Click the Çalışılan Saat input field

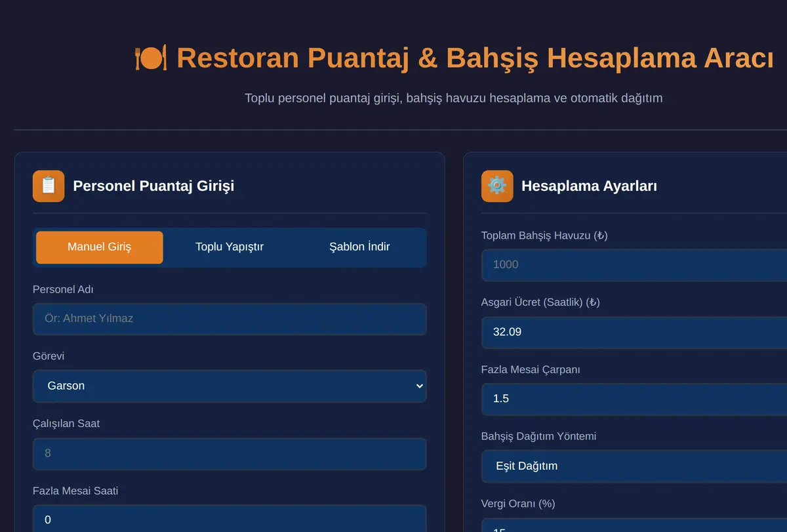click(x=230, y=453)
